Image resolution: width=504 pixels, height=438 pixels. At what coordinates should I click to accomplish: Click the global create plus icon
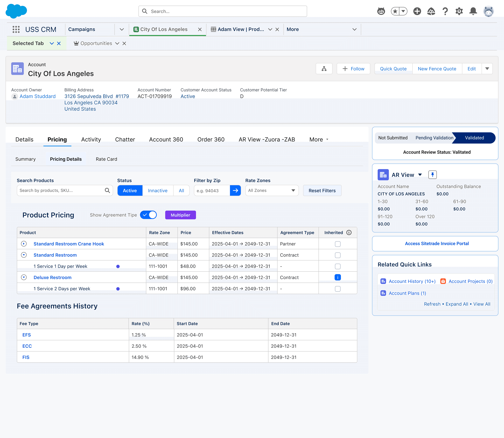point(417,11)
